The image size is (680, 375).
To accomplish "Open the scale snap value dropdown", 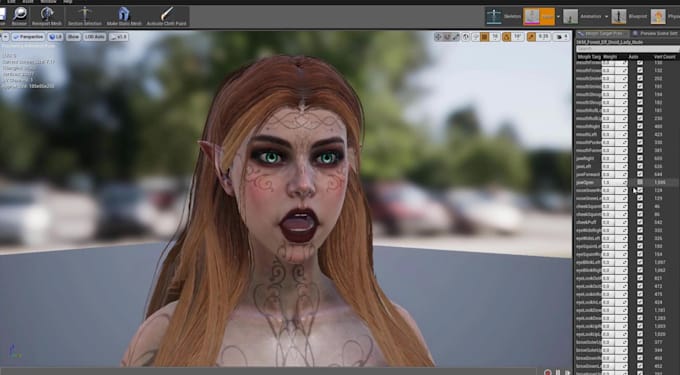I will click(x=543, y=37).
